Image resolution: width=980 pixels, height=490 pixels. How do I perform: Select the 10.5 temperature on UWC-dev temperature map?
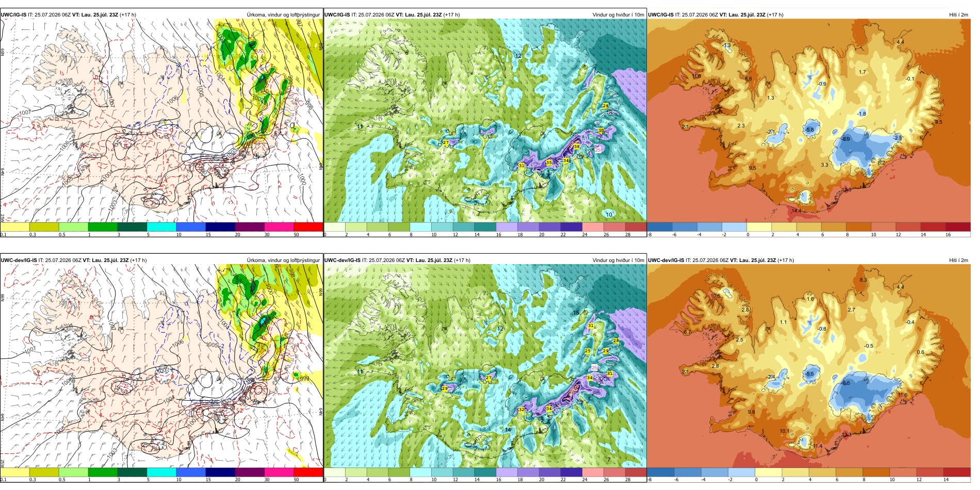[x=715, y=296]
